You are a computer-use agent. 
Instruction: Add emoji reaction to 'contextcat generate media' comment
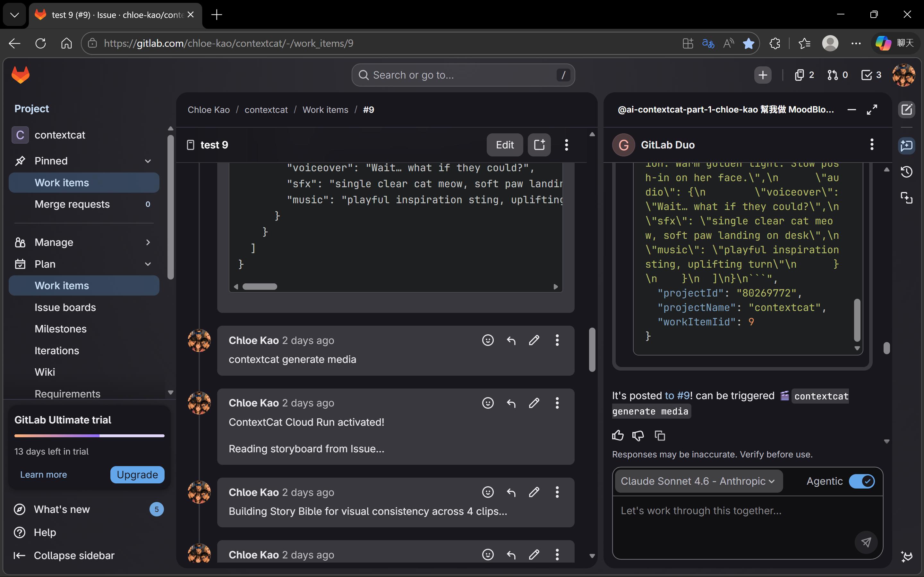coord(488,340)
